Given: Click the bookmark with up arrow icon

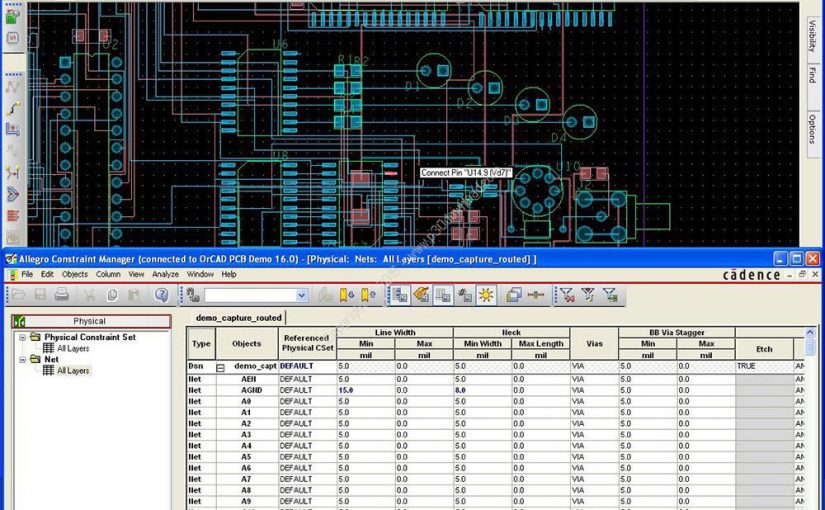Looking at the screenshot, I should 368,295.
